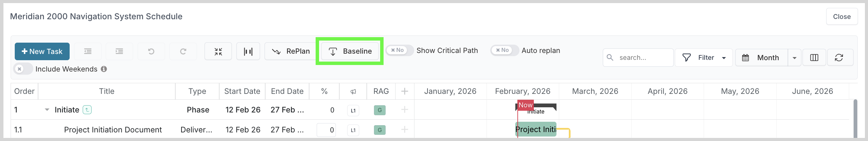Click the task search field
Viewport: 868px width, 141px height.
tap(642, 57)
